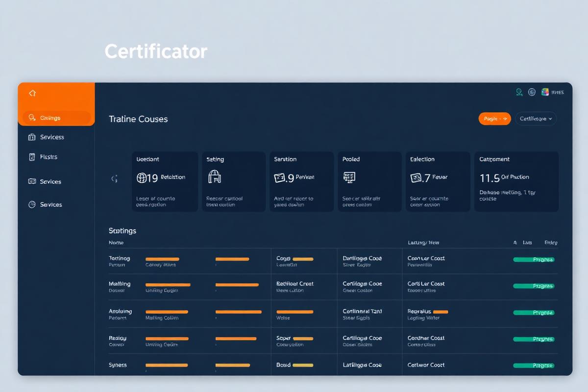This screenshot has width=588, height=392.
Task: Click the Andluing row name
Action: pyautogui.click(x=120, y=311)
